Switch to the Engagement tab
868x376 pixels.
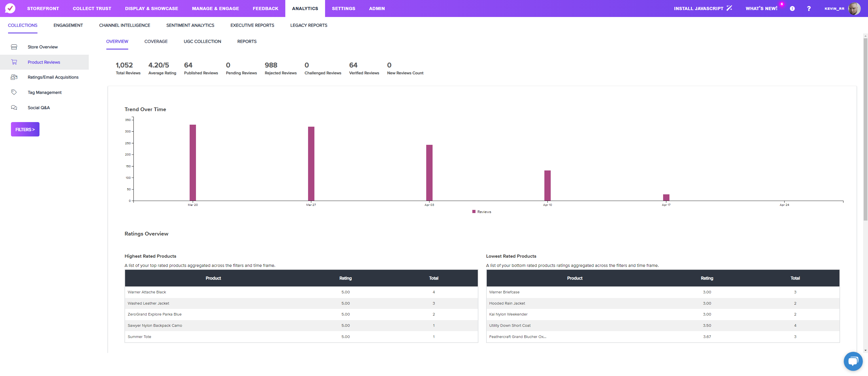68,25
